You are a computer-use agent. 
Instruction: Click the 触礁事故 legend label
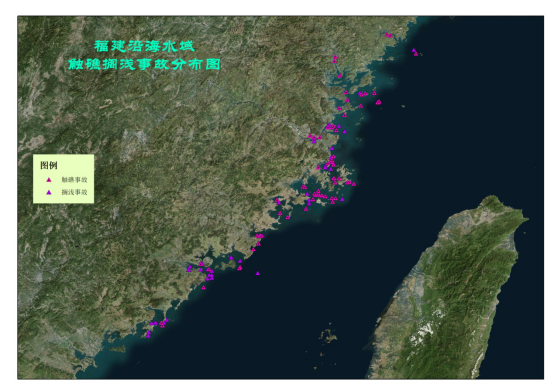click(74, 180)
